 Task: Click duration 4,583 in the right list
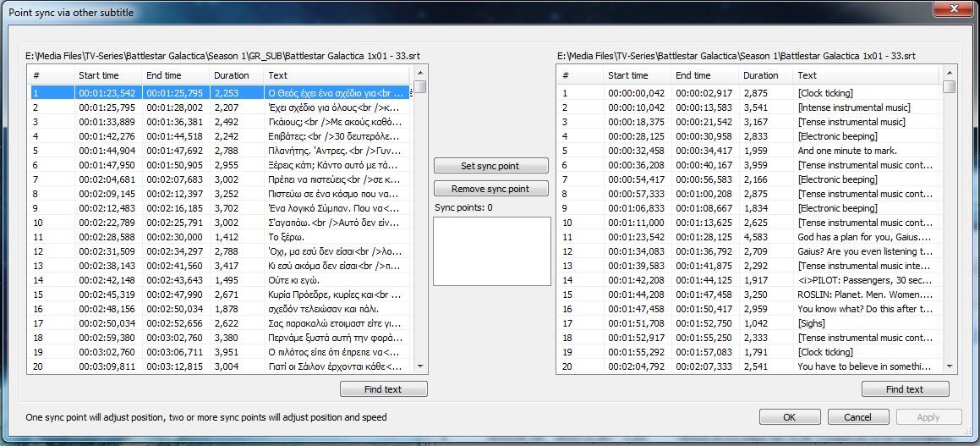[754, 237]
